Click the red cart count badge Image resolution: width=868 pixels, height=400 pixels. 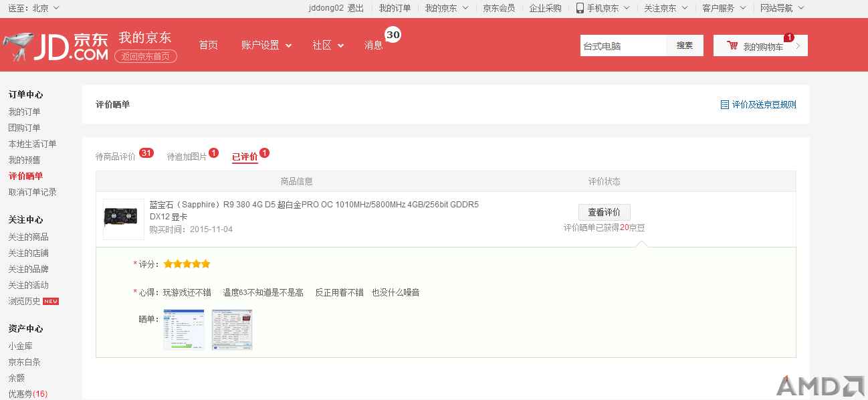[x=789, y=37]
